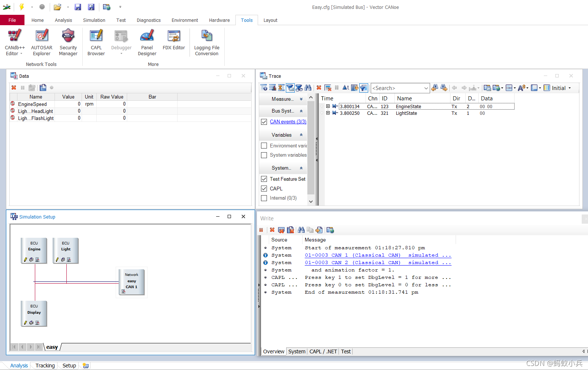Image resolution: width=588 pixels, height=370 pixels.
Task: Click the 01-0003 CAN 1 message link
Action: (x=378, y=255)
